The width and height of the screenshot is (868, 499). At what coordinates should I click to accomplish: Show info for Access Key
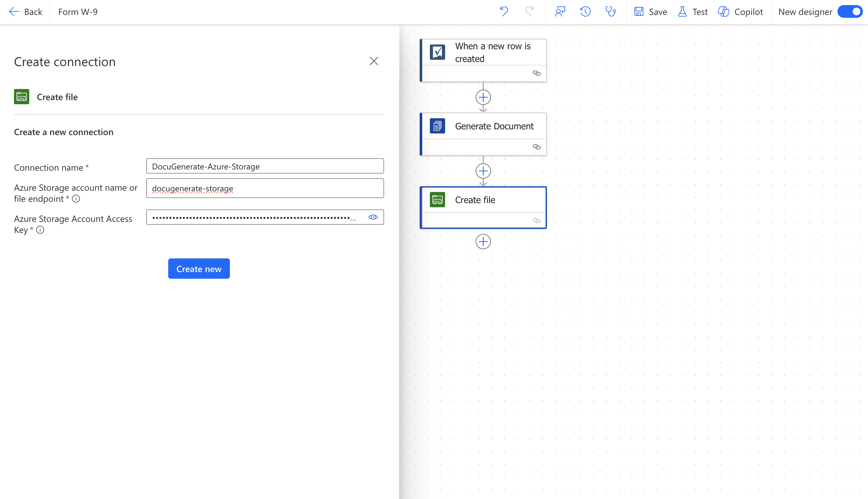pyautogui.click(x=40, y=230)
